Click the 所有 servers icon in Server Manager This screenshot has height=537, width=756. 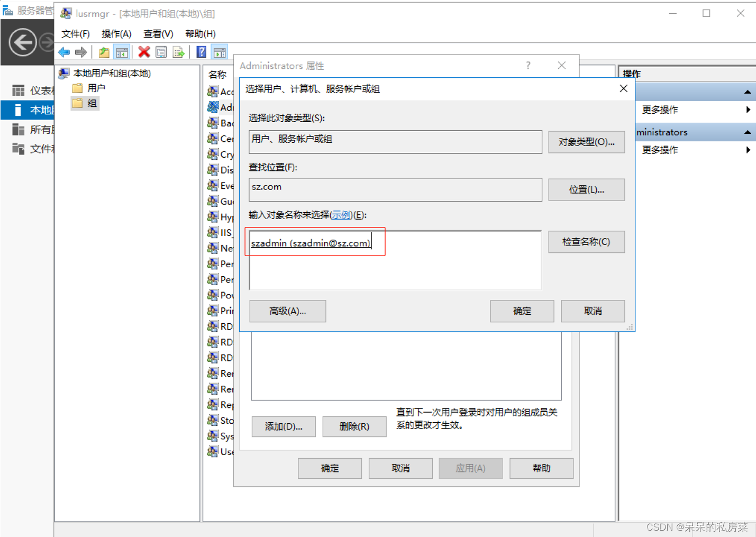coord(19,130)
